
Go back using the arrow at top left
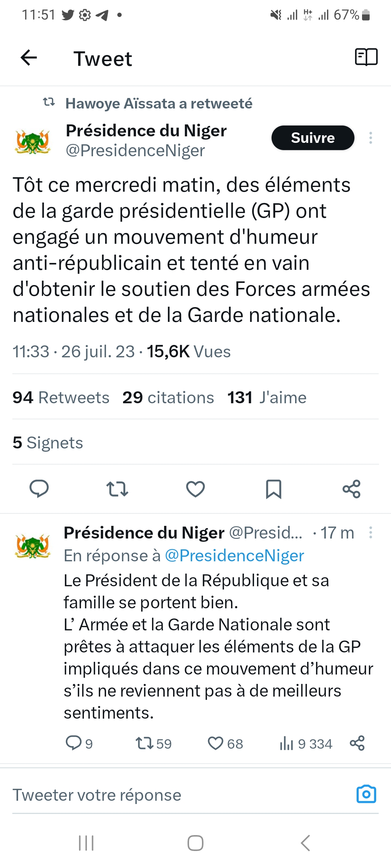point(28,58)
